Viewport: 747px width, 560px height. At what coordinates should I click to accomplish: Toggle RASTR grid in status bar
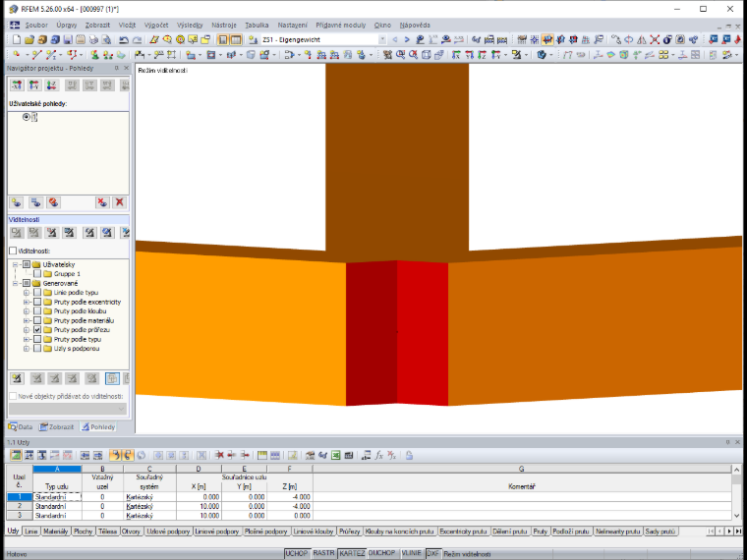click(x=324, y=553)
